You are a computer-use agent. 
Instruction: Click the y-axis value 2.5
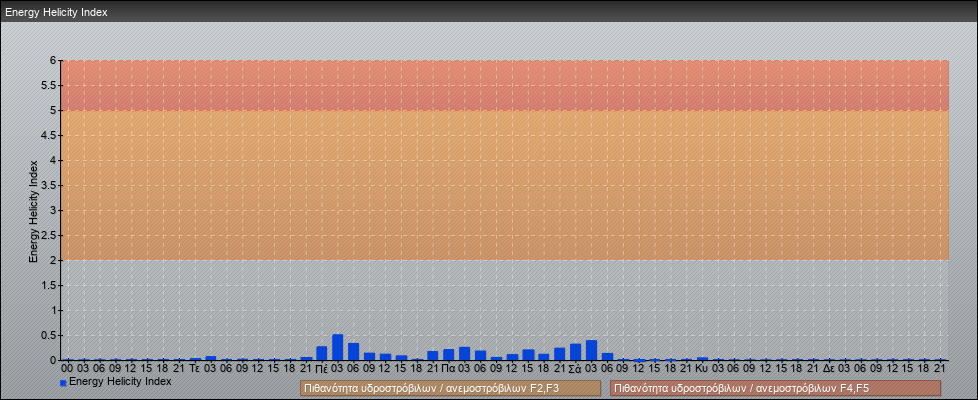49,235
